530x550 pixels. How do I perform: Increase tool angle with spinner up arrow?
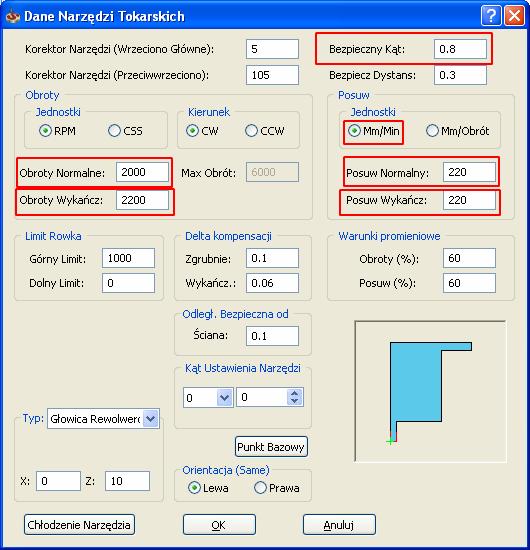coord(295,393)
